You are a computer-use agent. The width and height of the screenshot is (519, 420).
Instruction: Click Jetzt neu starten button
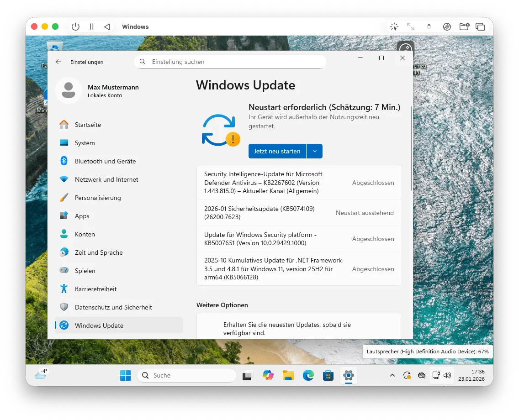[x=277, y=151]
